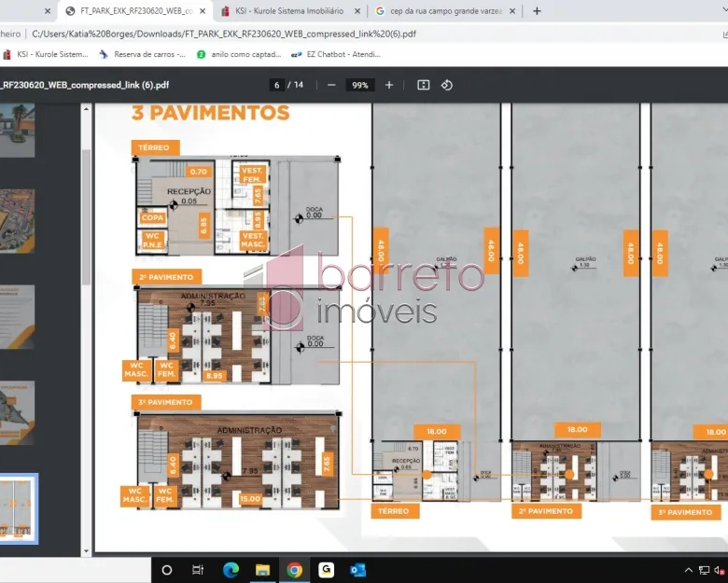Click the fit to page icon
This screenshot has height=583, width=728.
[x=424, y=85]
